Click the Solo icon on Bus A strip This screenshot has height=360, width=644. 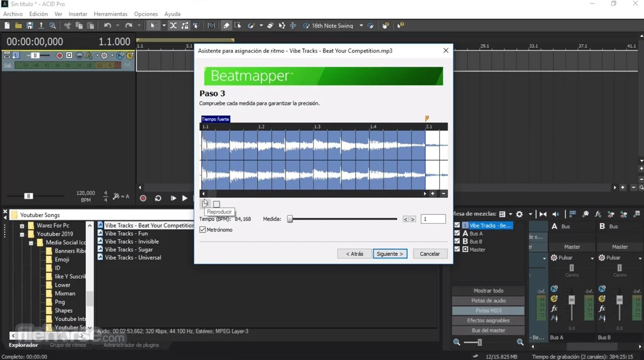point(554,299)
